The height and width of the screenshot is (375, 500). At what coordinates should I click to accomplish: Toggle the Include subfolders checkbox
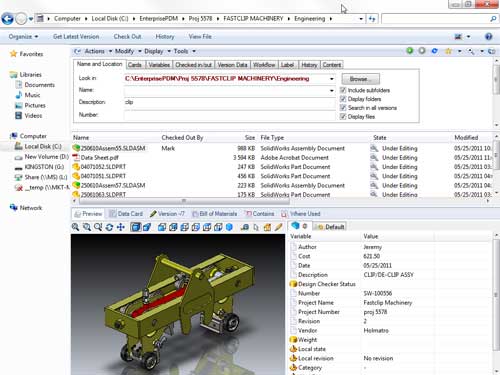[x=343, y=90]
